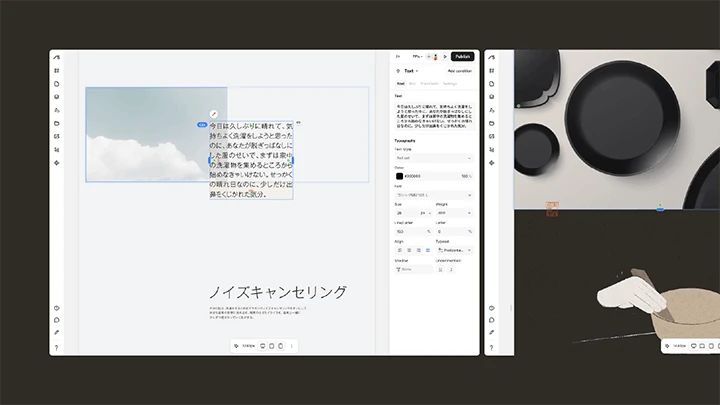Viewport: 720px width, 405px height.
Task: Open the zoom percentage dropdown in top bar
Action: point(417,56)
